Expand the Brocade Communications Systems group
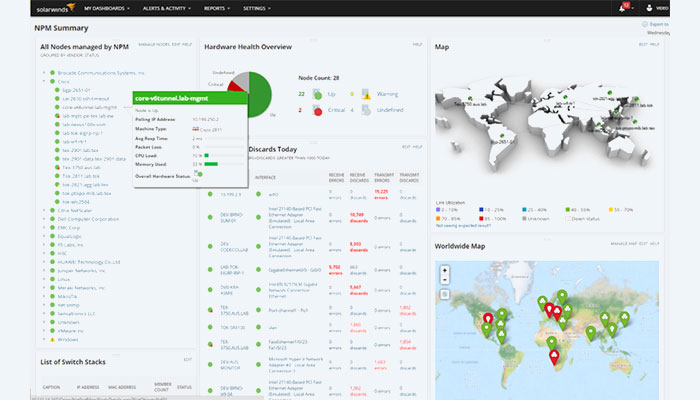 point(44,73)
